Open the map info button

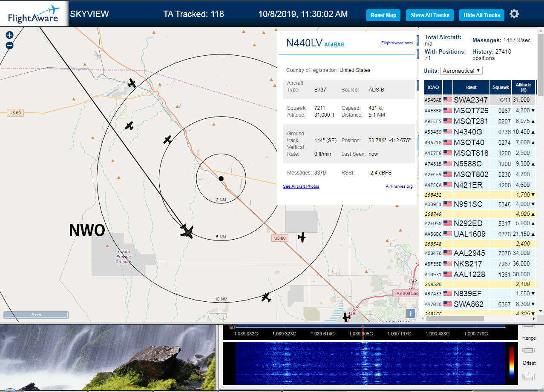[410, 313]
